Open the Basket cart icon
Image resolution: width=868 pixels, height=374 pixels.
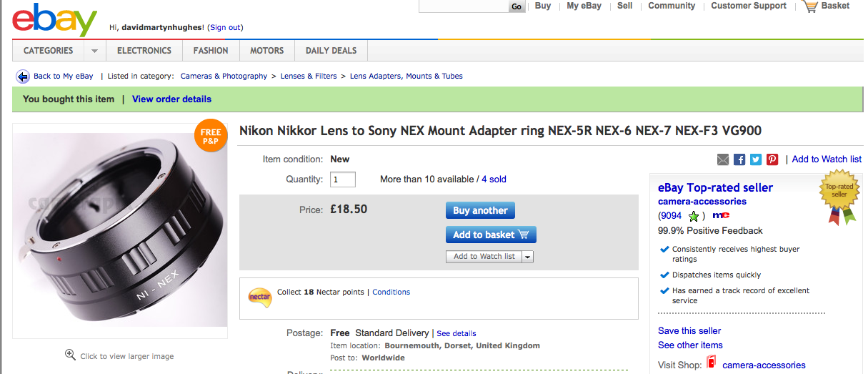coord(809,6)
